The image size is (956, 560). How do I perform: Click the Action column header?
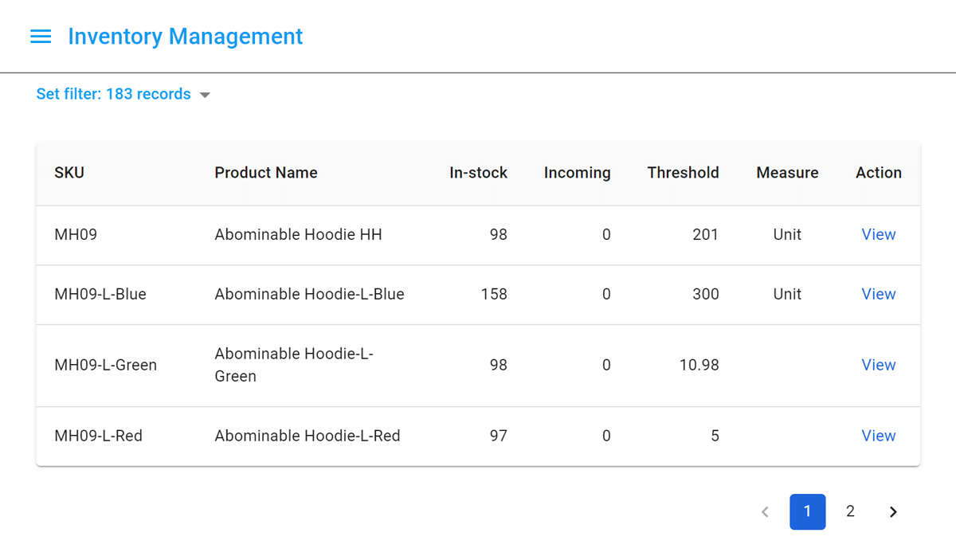879,173
